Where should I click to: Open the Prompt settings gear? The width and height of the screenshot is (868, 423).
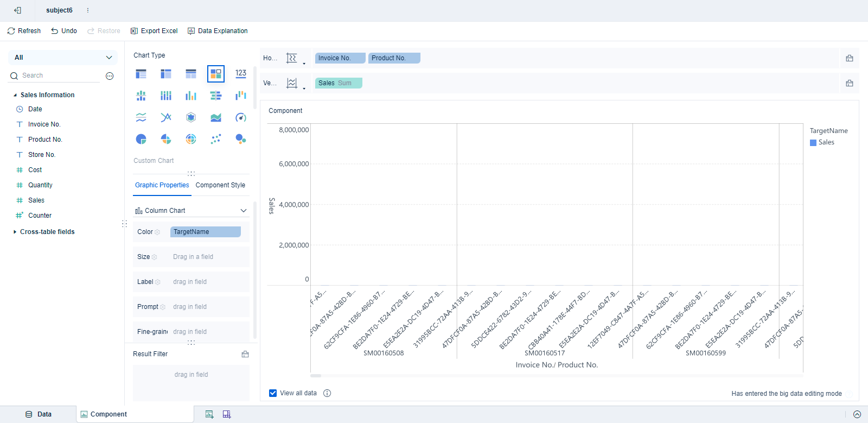(163, 307)
